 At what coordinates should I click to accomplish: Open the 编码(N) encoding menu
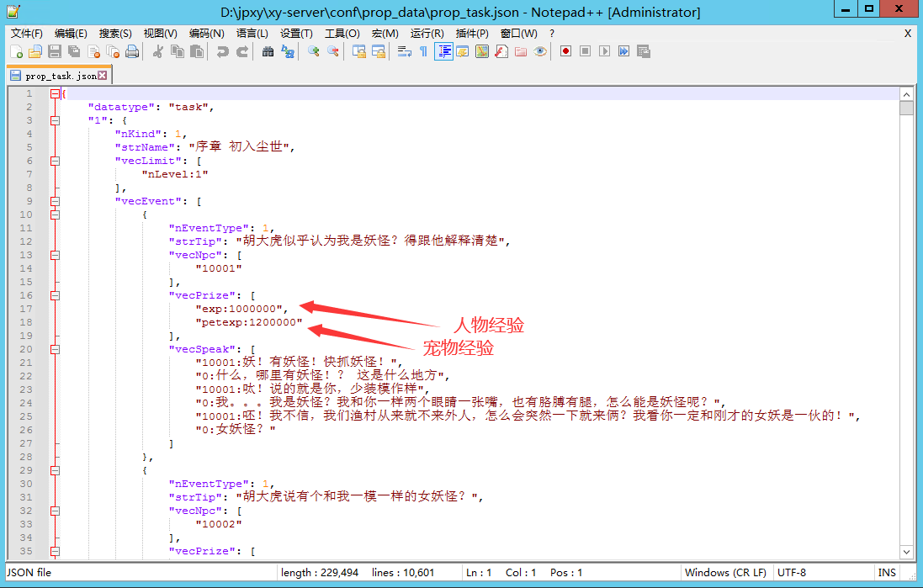pos(206,34)
